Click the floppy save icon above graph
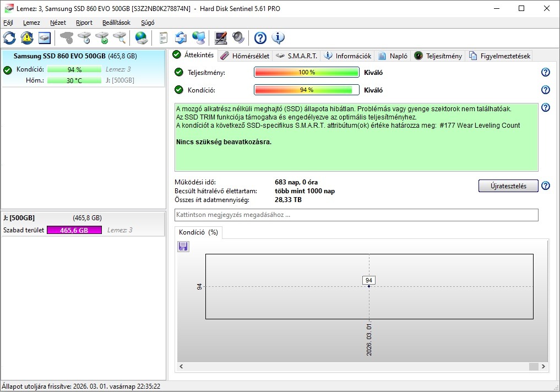The height and width of the screenshot is (392, 560). (183, 246)
